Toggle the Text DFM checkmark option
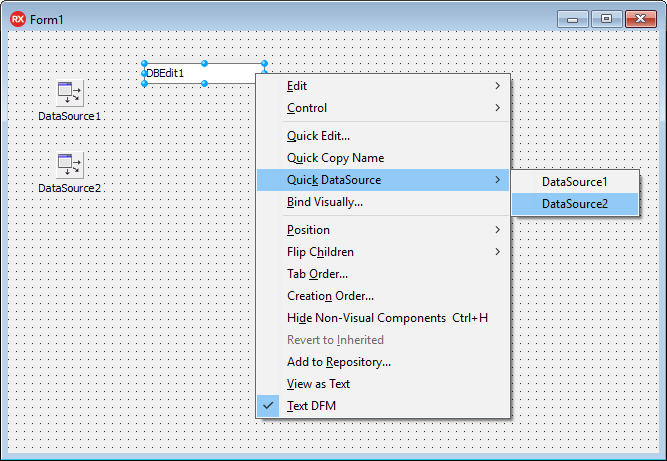 pos(383,406)
